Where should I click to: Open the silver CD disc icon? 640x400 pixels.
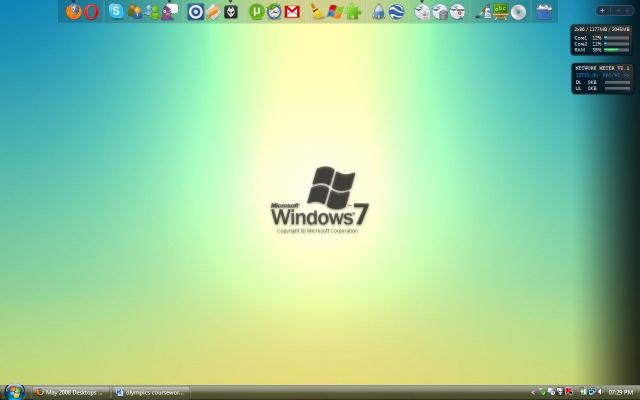point(518,12)
